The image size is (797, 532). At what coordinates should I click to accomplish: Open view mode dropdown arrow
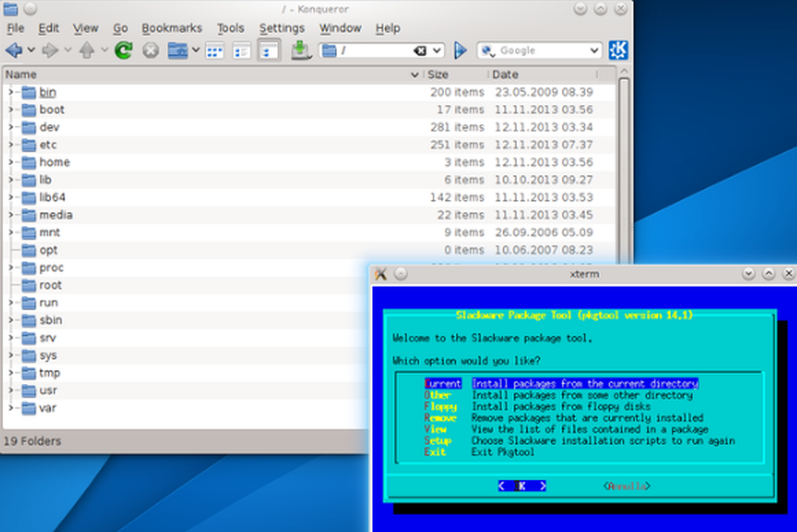coord(195,50)
